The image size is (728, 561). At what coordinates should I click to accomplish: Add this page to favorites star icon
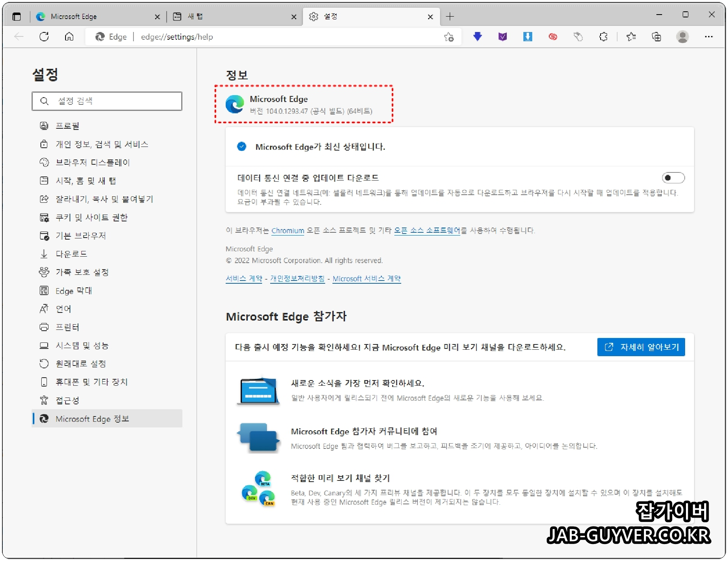[449, 37]
